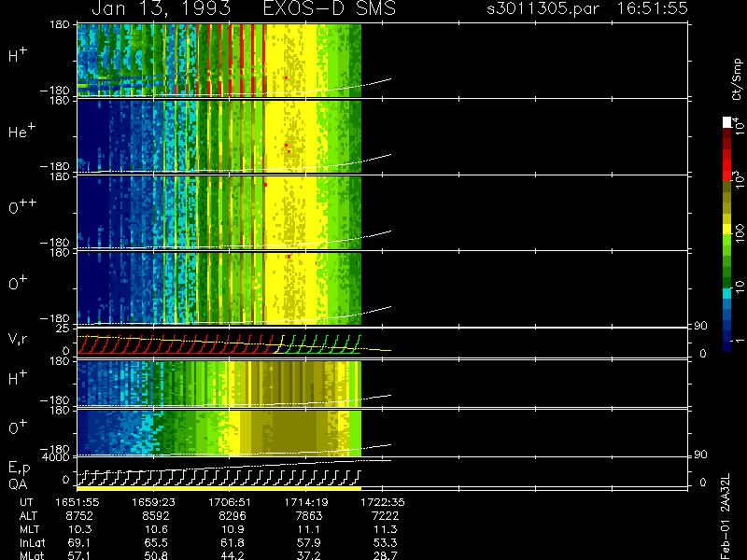This screenshot has width=747, height=560.
Task: Click the UT value '1659:23'
Action: tap(153, 502)
